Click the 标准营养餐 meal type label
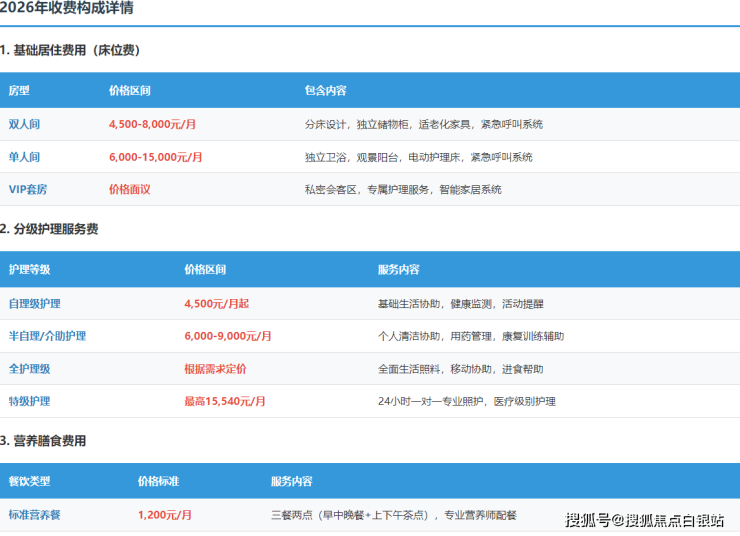Screen dimensions: 740x536 coord(35,515)
